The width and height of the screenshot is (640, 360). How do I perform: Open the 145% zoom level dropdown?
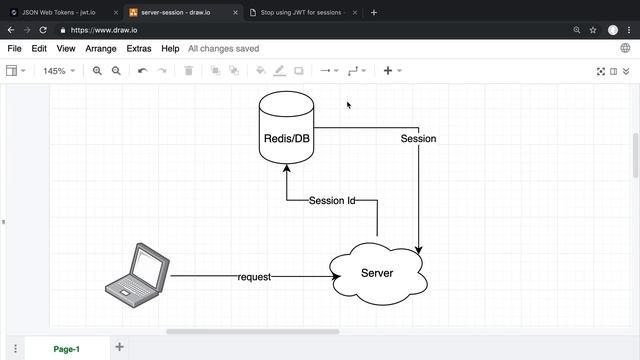[x=59, y=71]
